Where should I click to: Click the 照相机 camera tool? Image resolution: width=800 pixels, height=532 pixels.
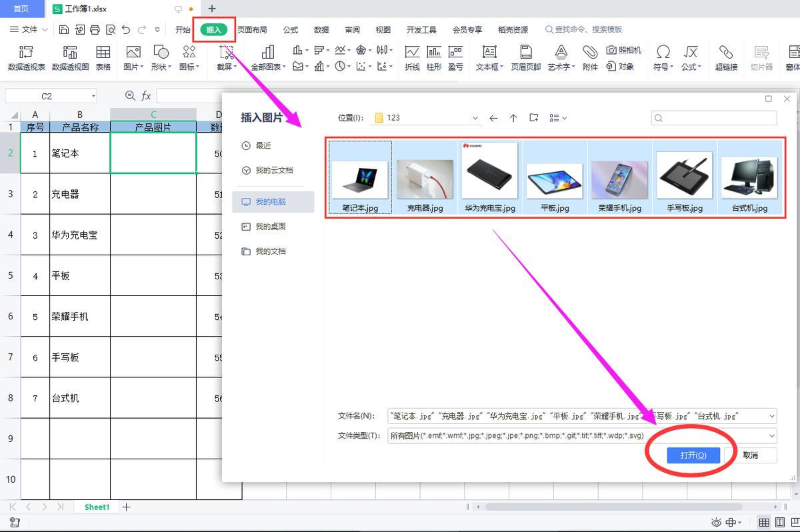[x=624, y=50]
